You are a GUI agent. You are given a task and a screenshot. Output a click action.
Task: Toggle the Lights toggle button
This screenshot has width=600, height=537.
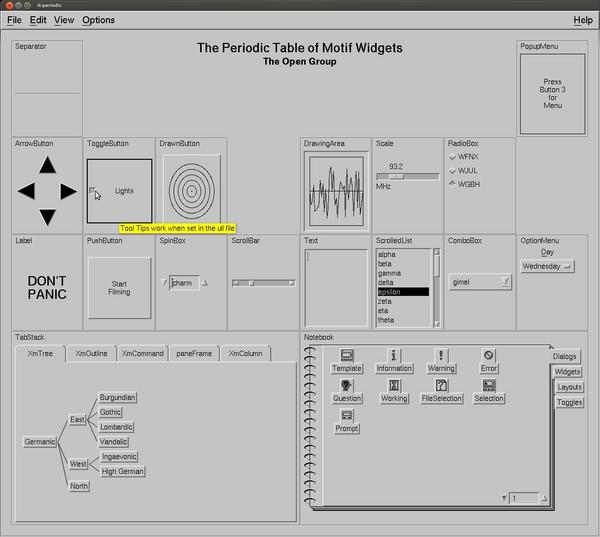coord(119,191)
